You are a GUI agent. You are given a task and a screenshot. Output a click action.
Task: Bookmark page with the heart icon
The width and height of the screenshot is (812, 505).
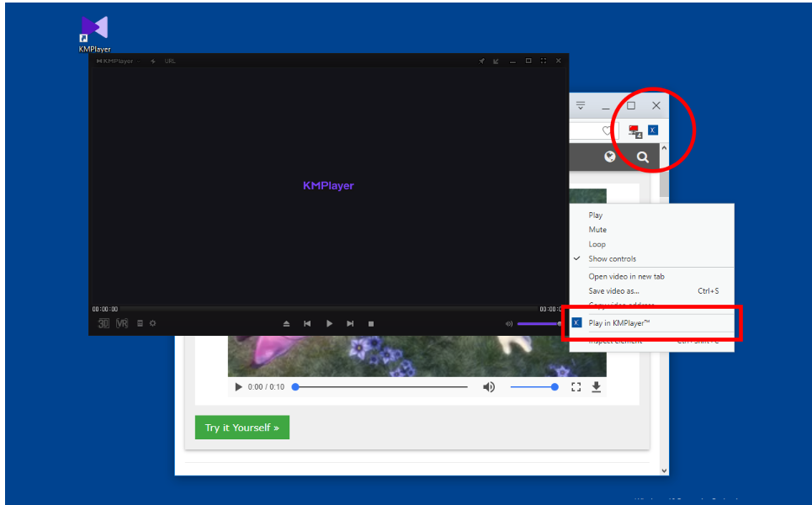(x=608, y=130)
